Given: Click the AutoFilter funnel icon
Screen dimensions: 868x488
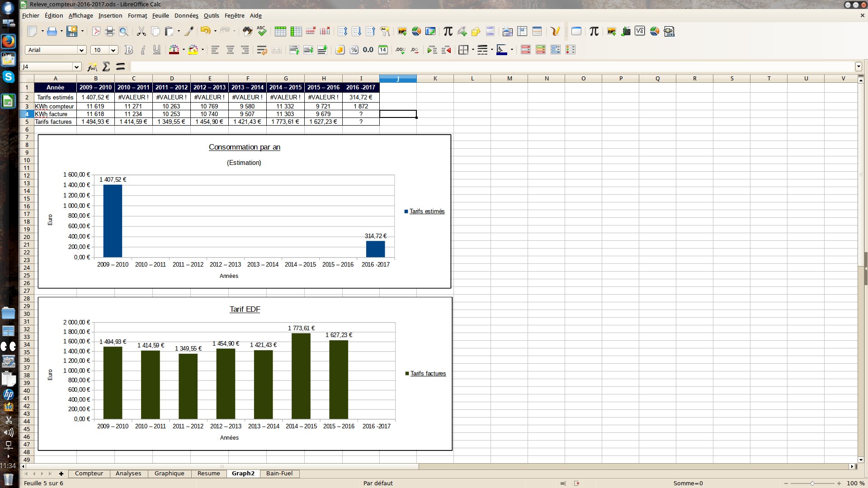Looking at the screenshot, I should point(385,31).
